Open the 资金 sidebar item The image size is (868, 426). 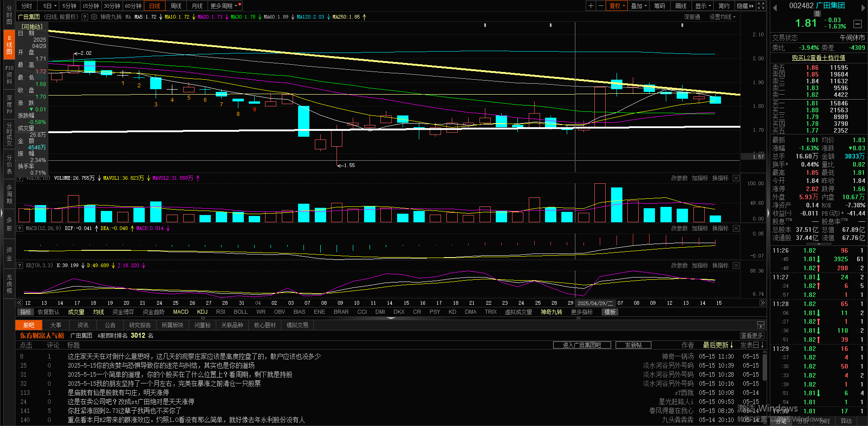pyautogui.click(x=9, y=254)
